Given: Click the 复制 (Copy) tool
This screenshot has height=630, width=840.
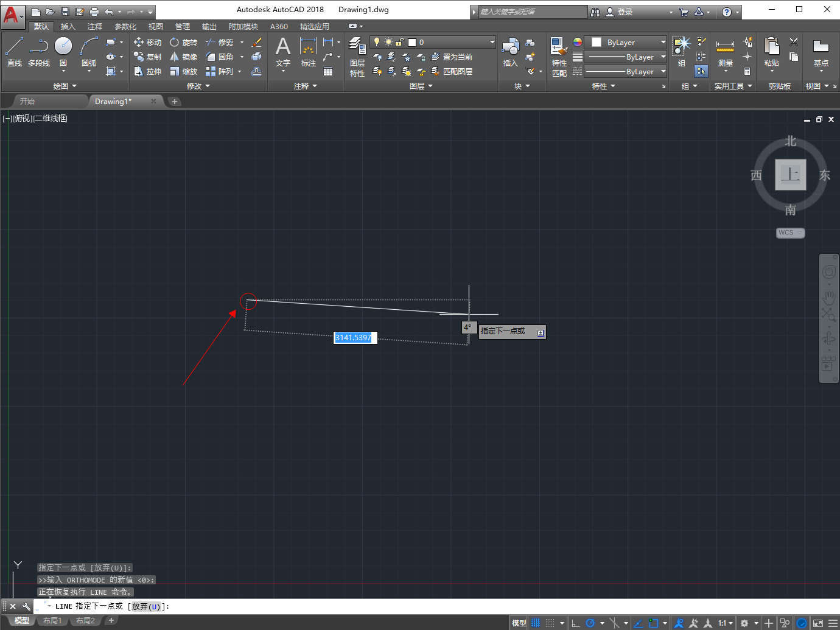Looking at the screenshot, I should coord(147,57).
